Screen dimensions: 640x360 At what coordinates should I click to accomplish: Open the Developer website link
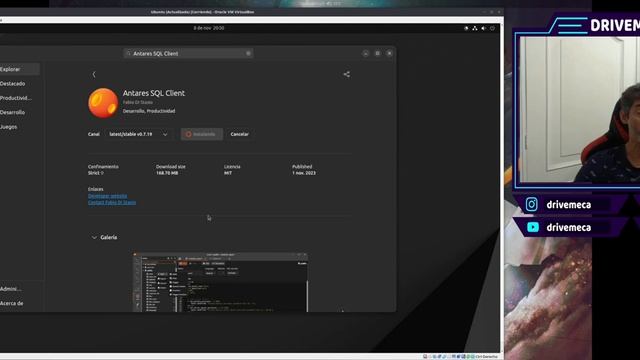tap(107, 196)
